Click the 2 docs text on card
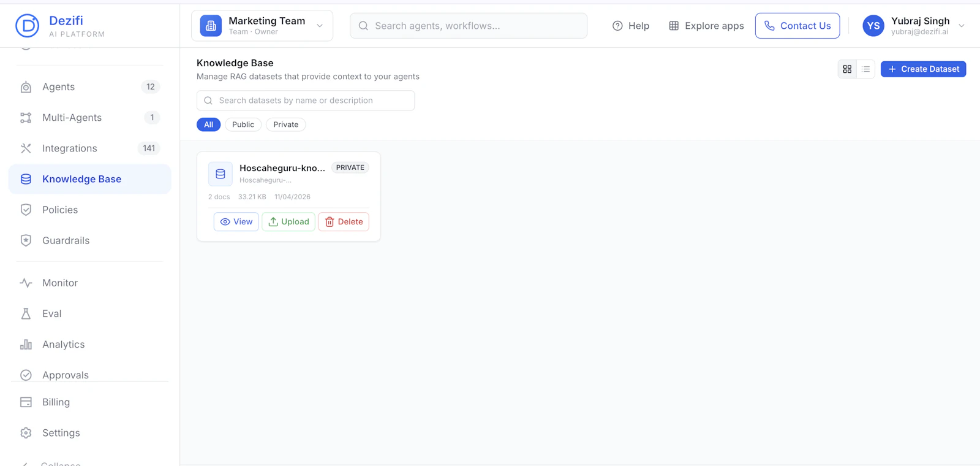 [219, 197]
